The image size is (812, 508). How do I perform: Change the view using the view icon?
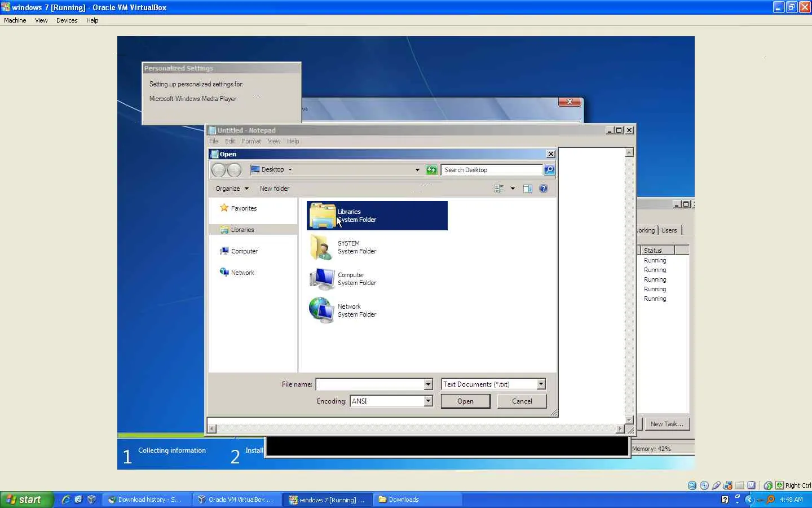(499, 189)
